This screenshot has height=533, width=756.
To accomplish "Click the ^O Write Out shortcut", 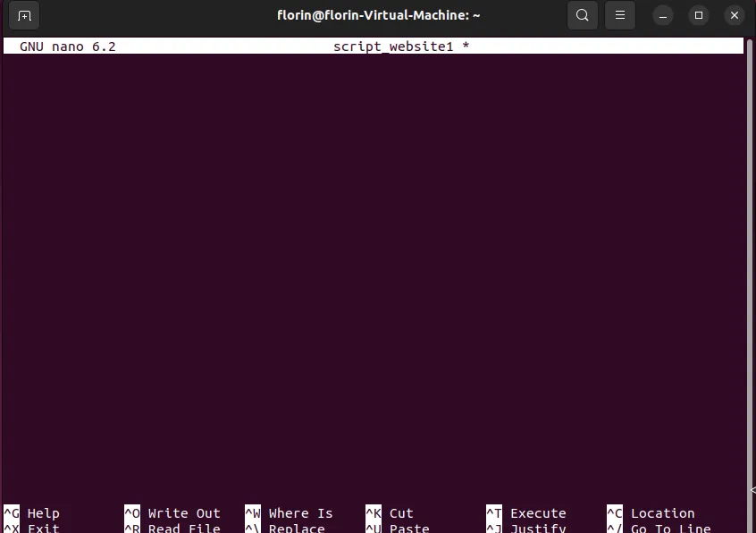I will click(x=172, y=513).
